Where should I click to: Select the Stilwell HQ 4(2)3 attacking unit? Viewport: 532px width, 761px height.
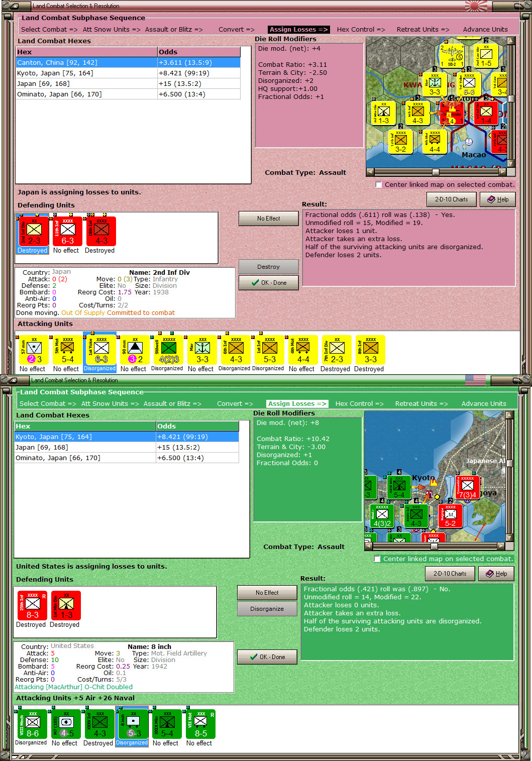[169, 350]
